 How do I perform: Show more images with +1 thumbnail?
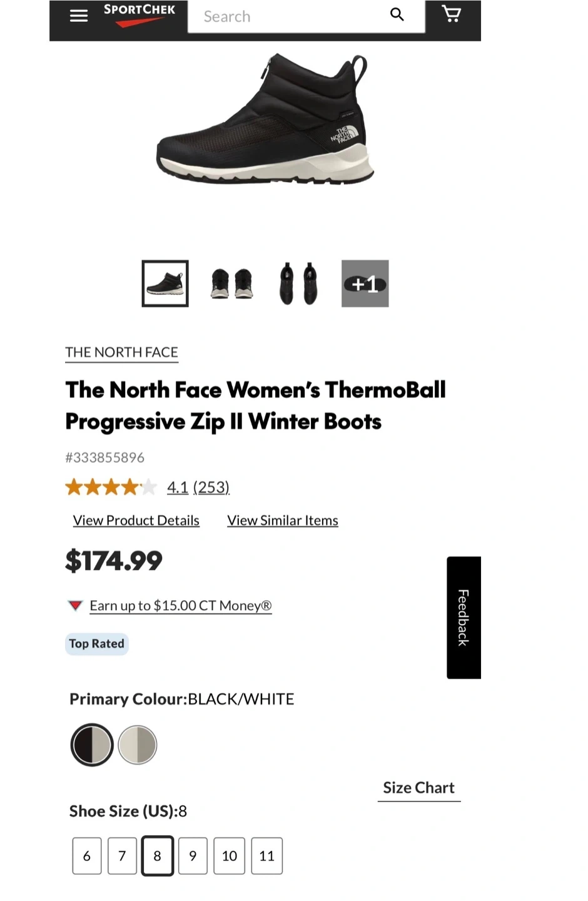point(365,283)
